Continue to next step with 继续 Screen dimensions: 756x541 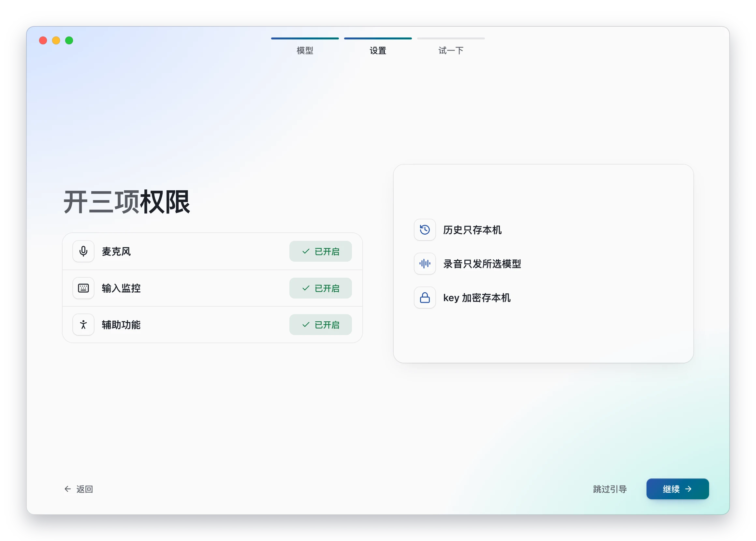(x=677, y=489)
